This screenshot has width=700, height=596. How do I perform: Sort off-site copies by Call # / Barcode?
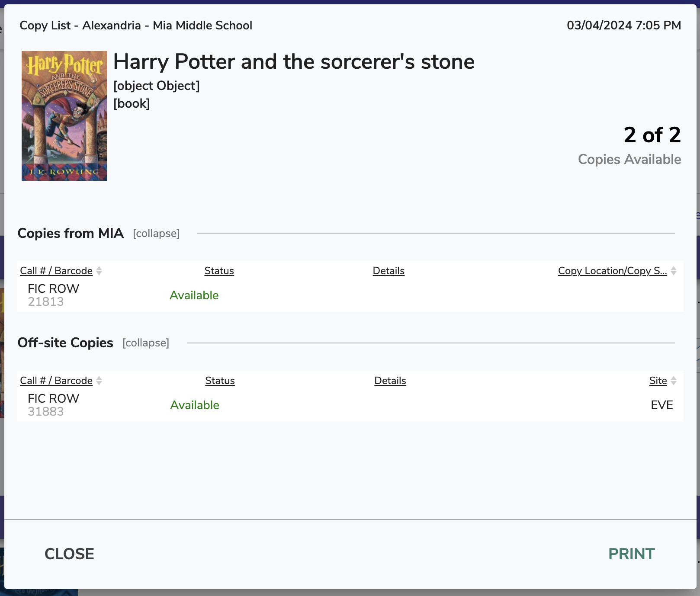click(x=56, y=381)
